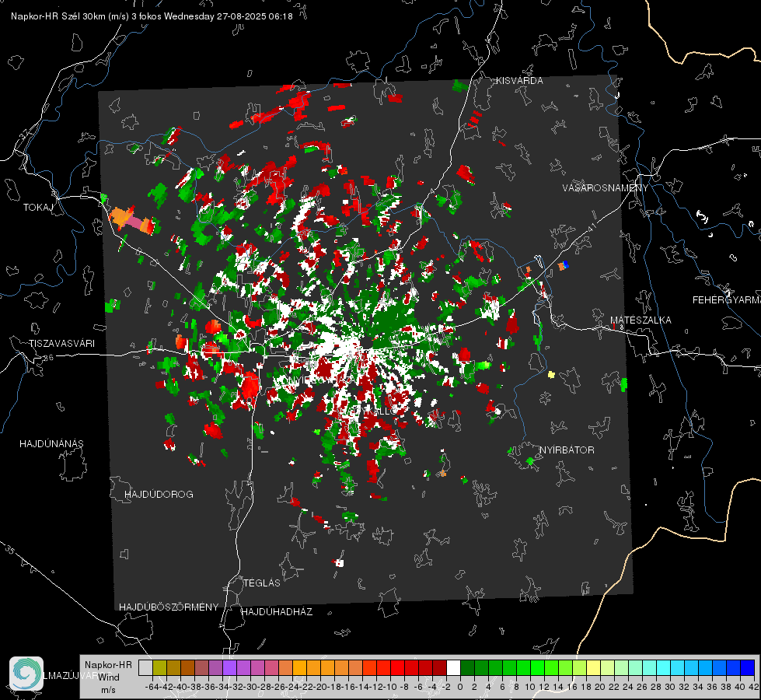This screenshot has height=700, width=761.
Task: Select the gray first legend swatch
Action: click(x=145, y=667)
